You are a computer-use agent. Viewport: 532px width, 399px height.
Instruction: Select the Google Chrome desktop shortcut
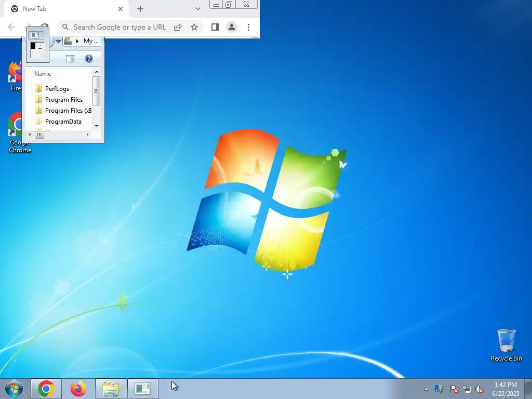[x=20, y=133]
